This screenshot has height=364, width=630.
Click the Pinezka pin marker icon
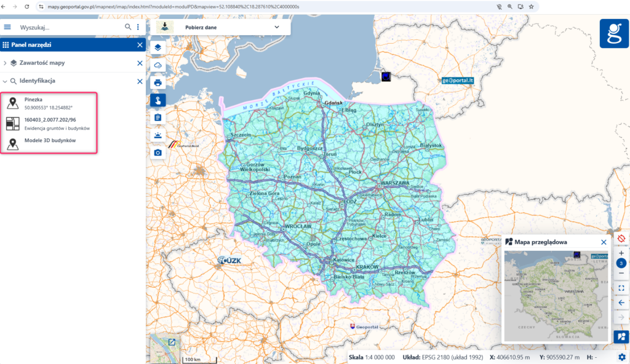13,103
